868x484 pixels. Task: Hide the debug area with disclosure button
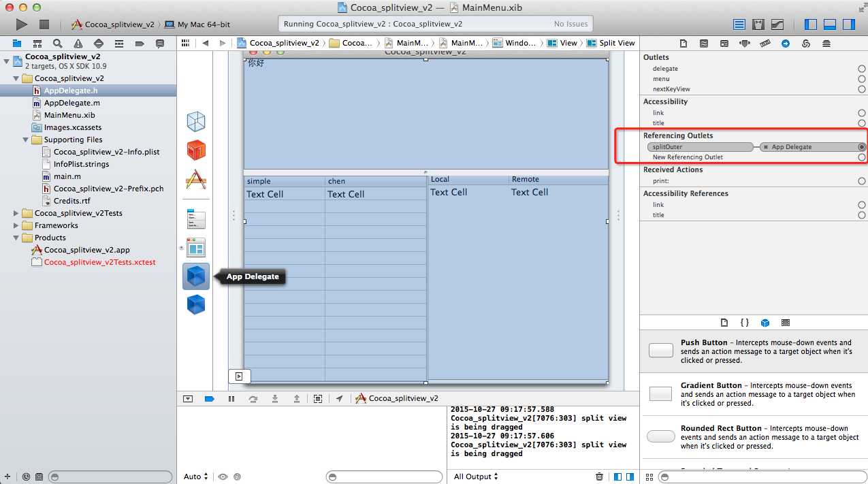point(188,399)
